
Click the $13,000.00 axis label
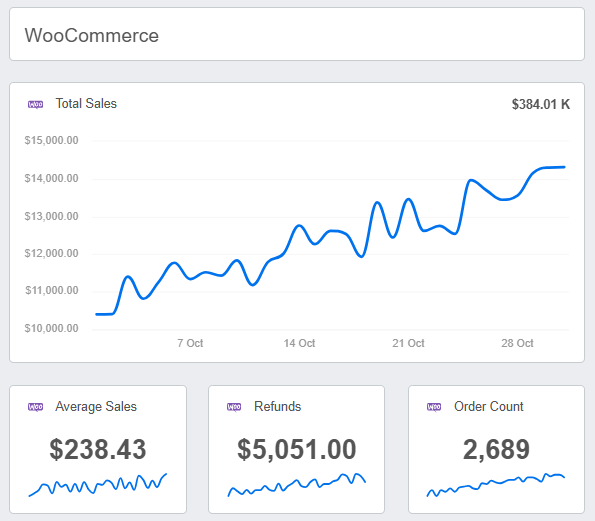[x=51, y=216]
